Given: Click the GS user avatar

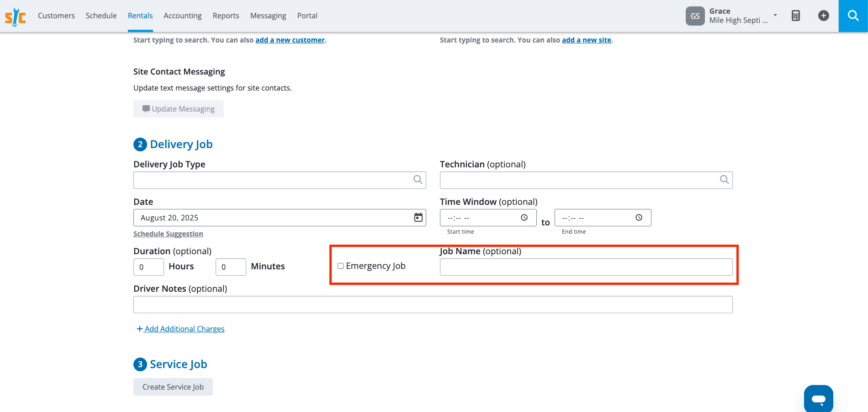Looking at the screenshot, I should (695, 16).
